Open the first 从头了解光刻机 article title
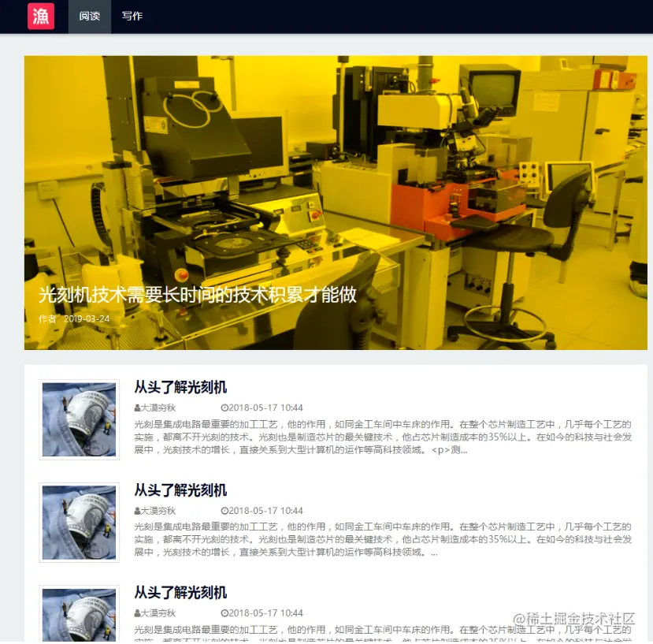This screenshot has width=653, height=644. click(180, 387)
